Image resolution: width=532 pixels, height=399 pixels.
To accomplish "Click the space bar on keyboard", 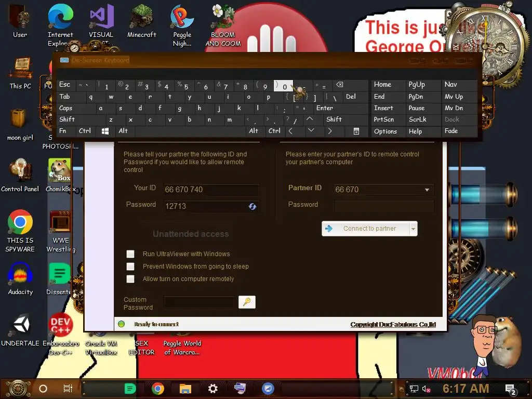I will (x=191, y=131).
